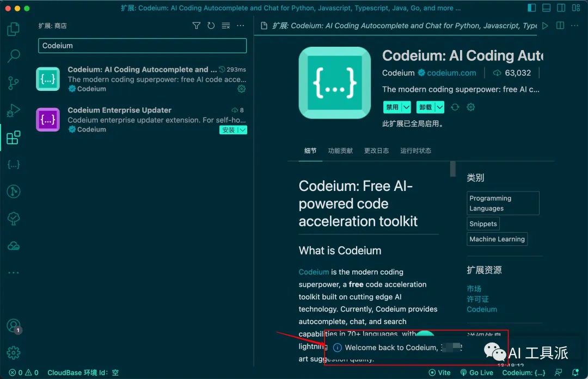588x379 pixels.
Task: Filter extensions with the funnel icon
Action: [x=196, y=26]
